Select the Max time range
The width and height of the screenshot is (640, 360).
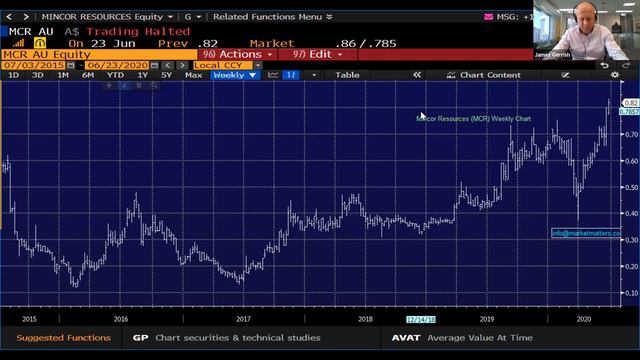pyautogui.click(x=193, y=75)
